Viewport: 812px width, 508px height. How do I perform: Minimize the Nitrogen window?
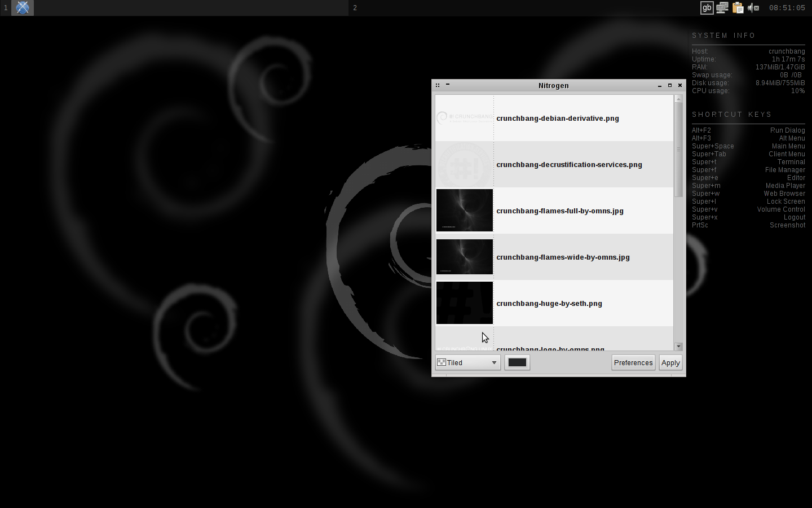pos(660,85)
